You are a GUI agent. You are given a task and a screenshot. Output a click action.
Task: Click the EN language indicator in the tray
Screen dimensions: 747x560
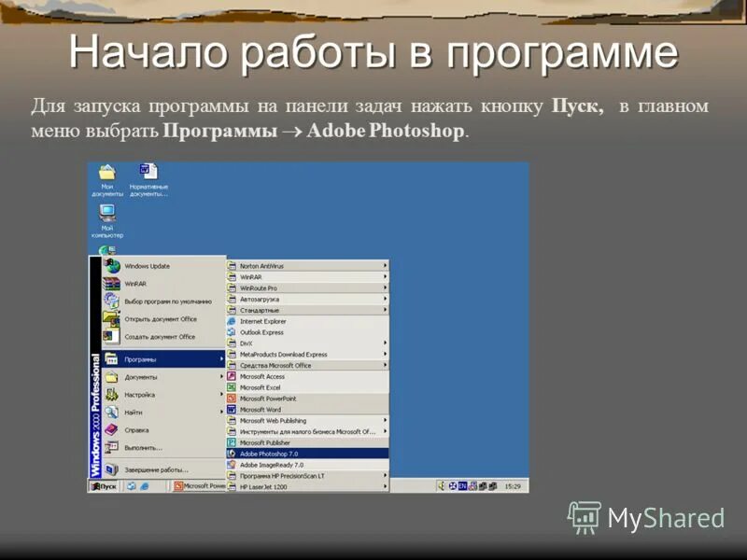462,486
